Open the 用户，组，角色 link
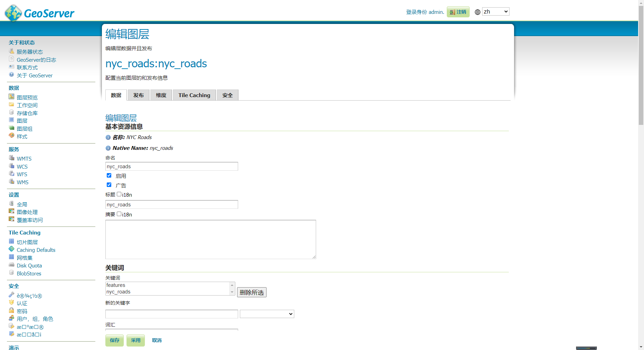The height and width of the screenshot is (350, 644). 35,319
